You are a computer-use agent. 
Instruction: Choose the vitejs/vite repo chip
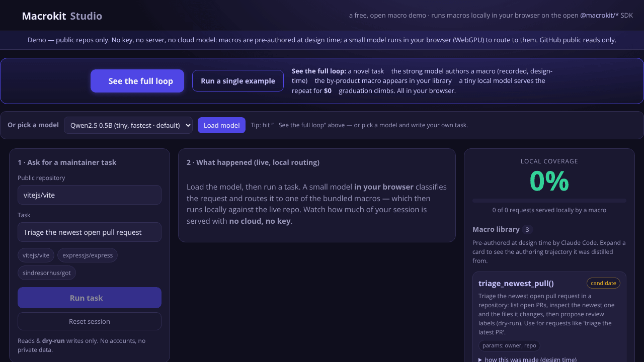[x=36, y=255]
